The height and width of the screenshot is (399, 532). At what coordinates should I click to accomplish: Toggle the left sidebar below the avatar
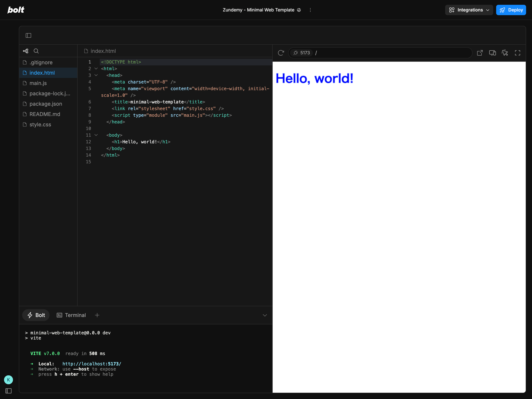pos(8,391)
